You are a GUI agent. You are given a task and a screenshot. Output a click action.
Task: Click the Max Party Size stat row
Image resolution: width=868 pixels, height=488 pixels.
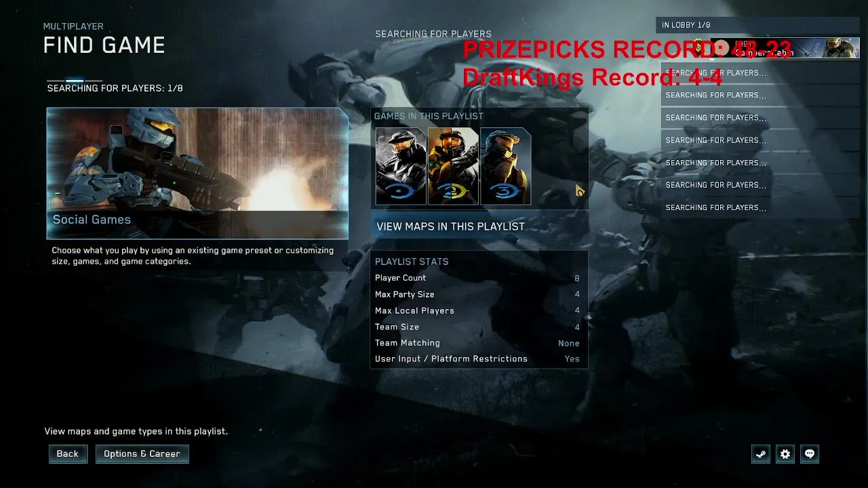click(x=477, y=294)
